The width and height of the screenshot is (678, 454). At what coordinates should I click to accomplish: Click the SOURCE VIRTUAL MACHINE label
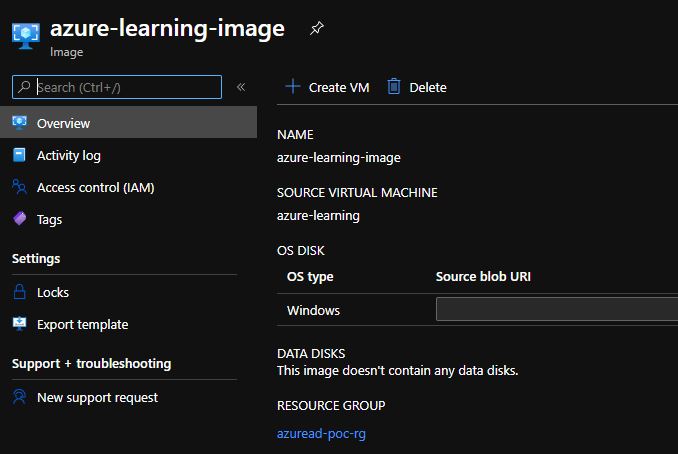[x=357, y=192]
